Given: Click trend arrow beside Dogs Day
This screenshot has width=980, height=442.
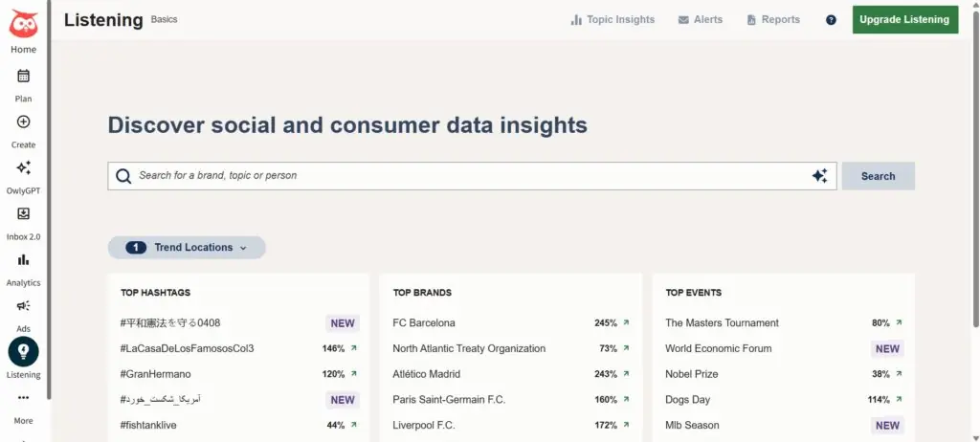Looking at the screenshot, I should click(x=899, y=400).
